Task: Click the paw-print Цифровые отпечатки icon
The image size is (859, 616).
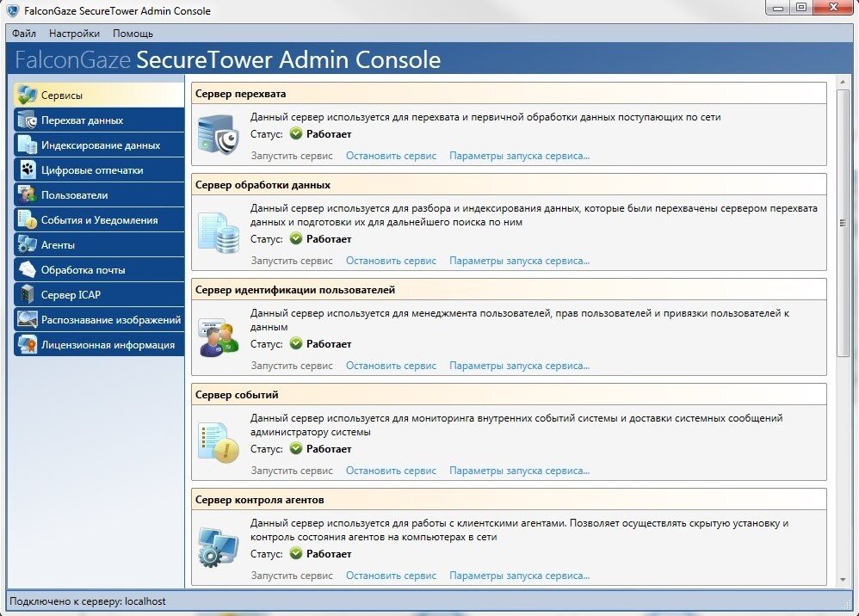Action: (x=27, y=169)
